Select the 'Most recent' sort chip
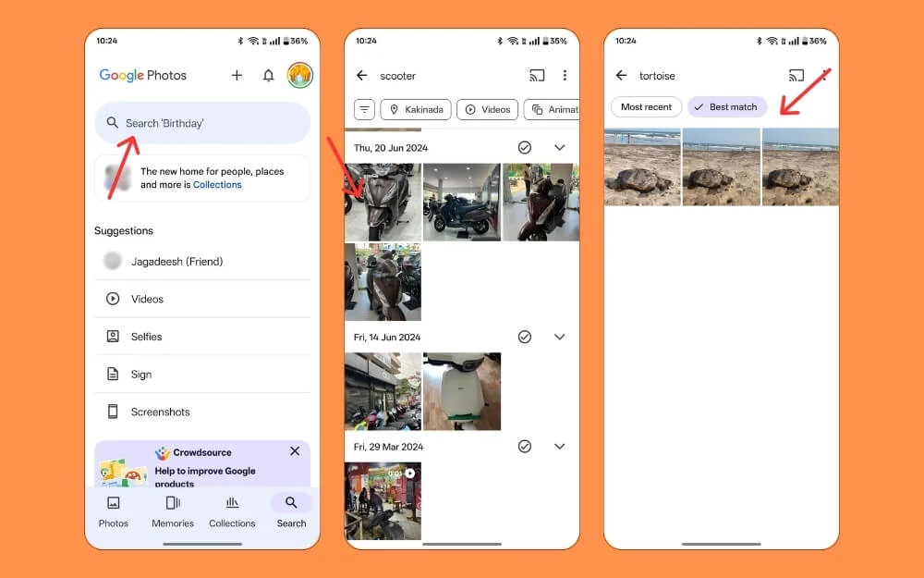This screenshot has height=578, width=924. pyautogui.click(x=646, y=107)
